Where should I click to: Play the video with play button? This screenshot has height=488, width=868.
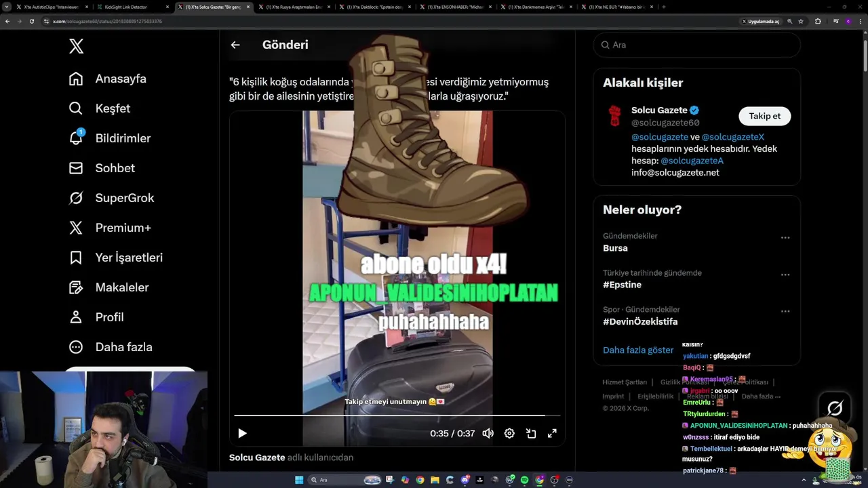(242, 433)
